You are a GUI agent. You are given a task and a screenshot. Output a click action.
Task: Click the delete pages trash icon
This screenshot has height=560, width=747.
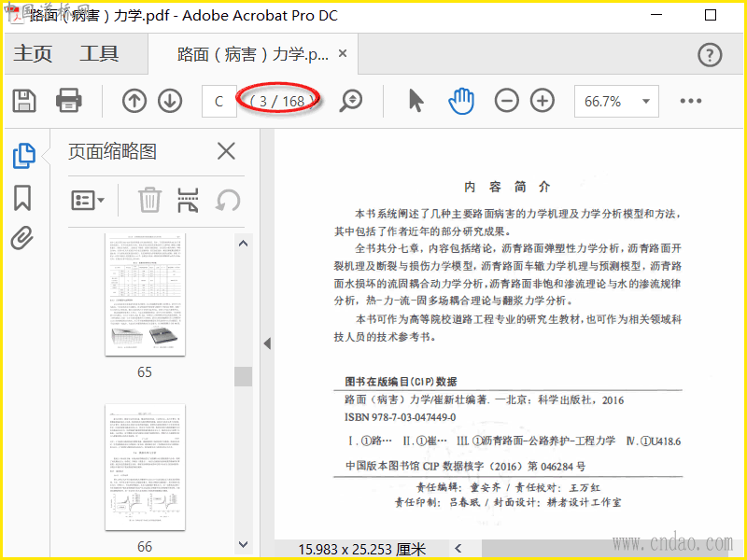pos(150,200)
